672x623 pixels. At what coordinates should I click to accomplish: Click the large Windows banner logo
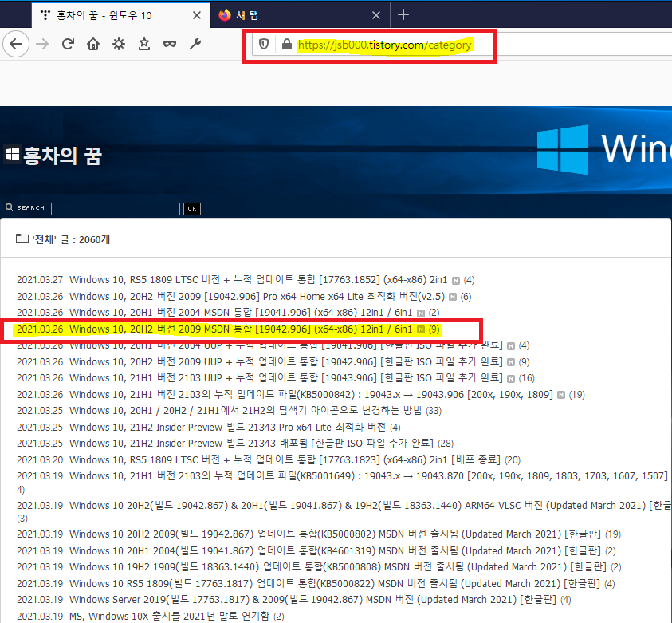click(562, 150)
